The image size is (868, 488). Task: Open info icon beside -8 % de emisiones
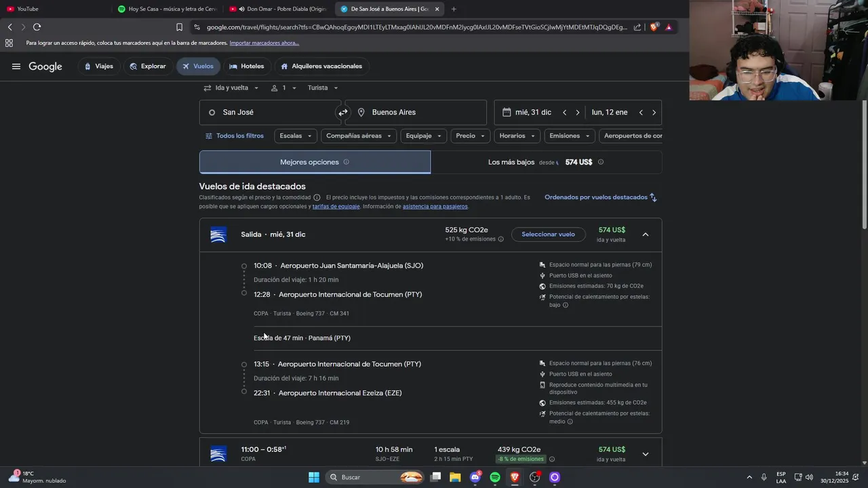coord(552,459)
